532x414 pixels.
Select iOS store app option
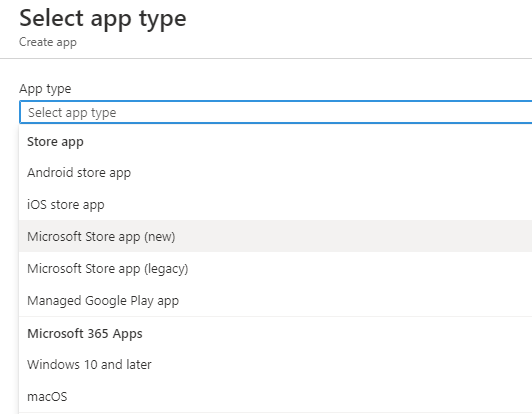point(276,204)
